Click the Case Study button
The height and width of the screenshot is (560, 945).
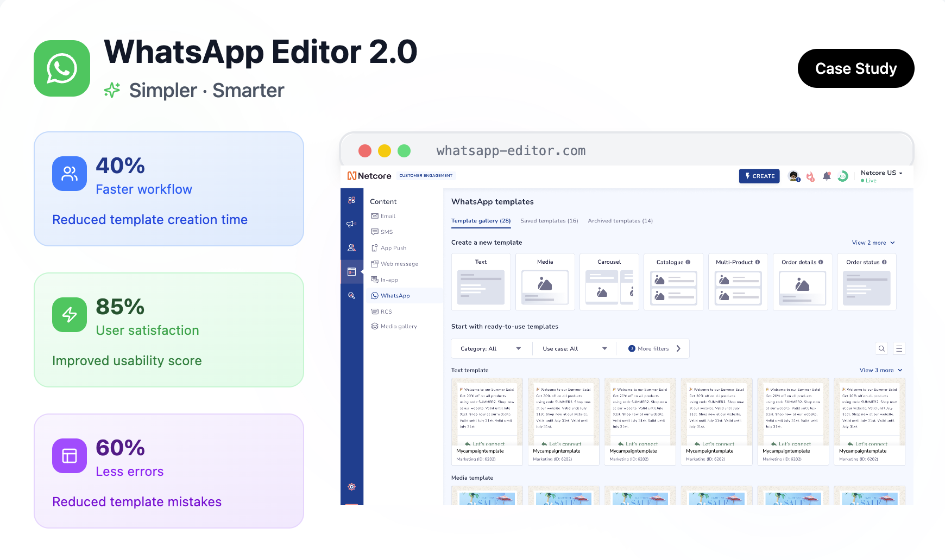tap(856, 68)
